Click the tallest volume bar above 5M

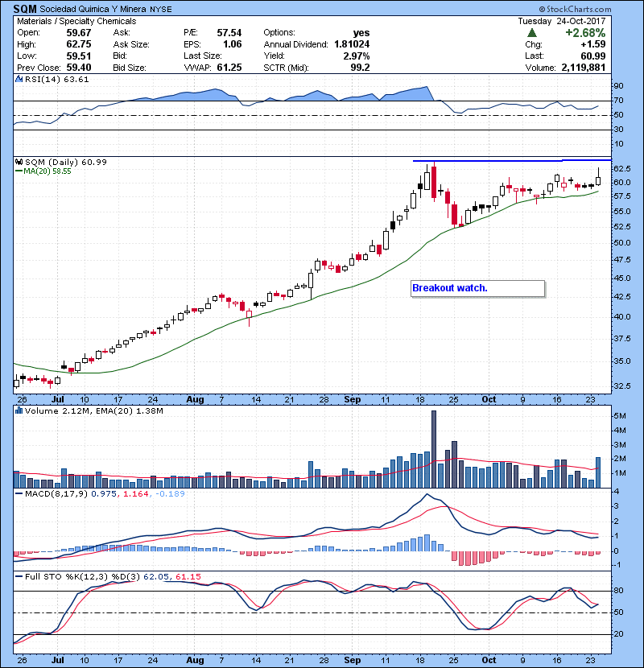pyautogui.click(x=434, y=449)
